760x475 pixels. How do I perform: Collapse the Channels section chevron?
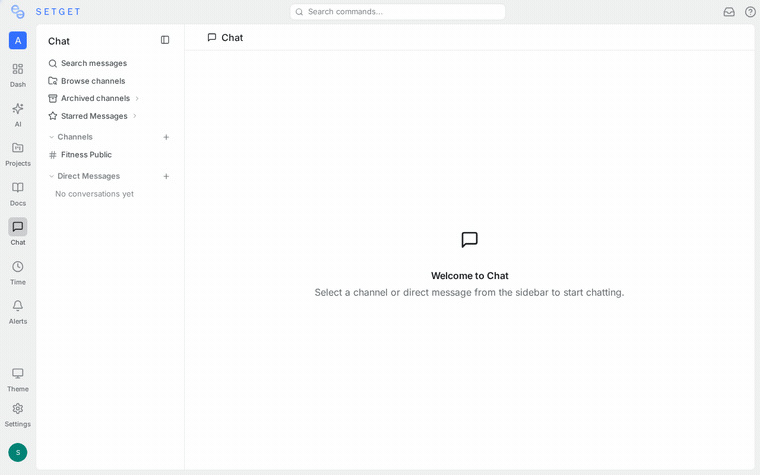(51, 137)
